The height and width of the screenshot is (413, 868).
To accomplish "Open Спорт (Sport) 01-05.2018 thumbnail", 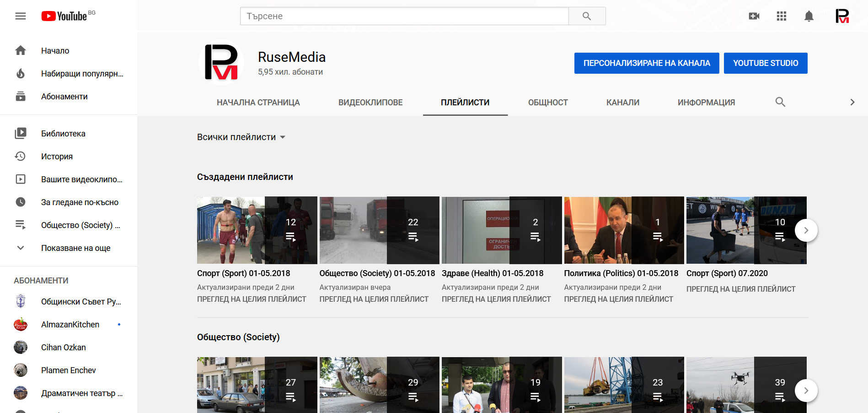I will point(257,230).
